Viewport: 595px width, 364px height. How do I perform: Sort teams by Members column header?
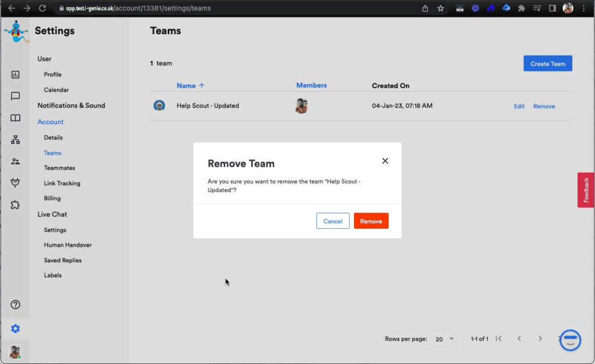311,85
